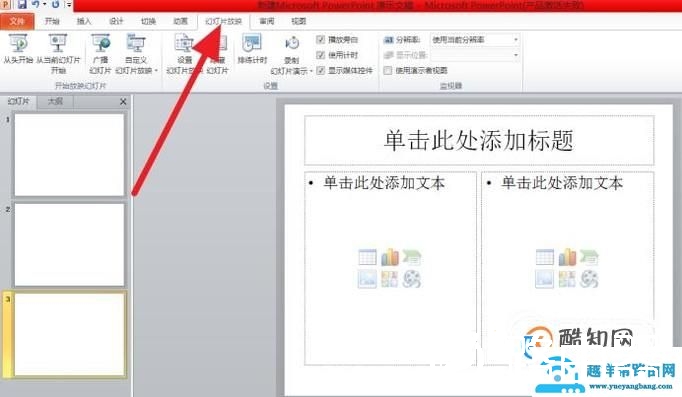The image size is (682, 397).
Task: Click the title placeholder 单击此处添加标题
Action: (479, 140)
